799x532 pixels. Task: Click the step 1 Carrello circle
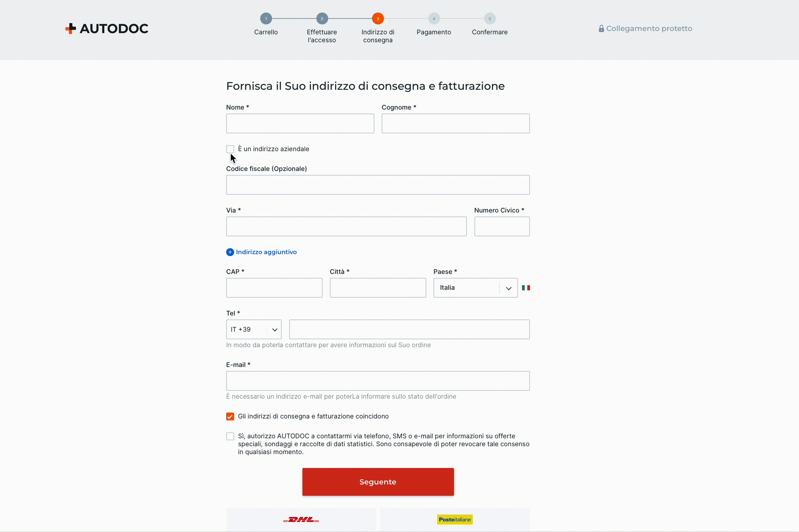click(266, 19)
